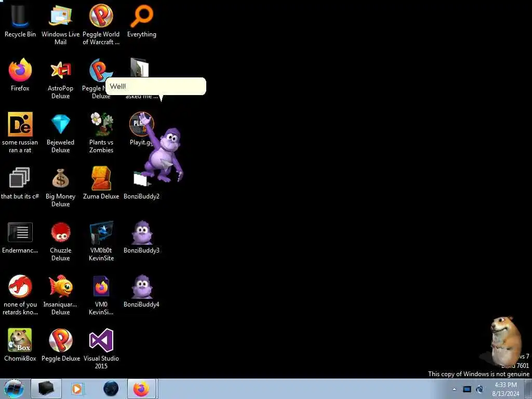
Task: Open the Recycle Bin desktop icon
Action: (20, 21)
